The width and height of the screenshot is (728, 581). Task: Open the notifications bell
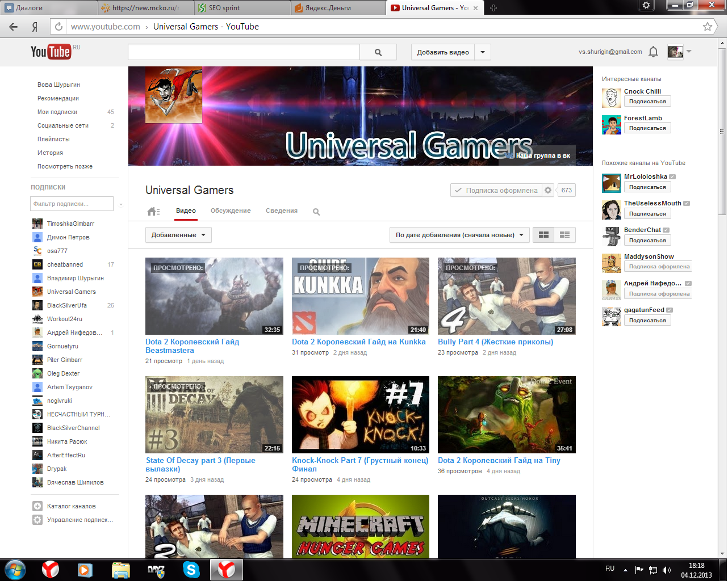(653, 52)
